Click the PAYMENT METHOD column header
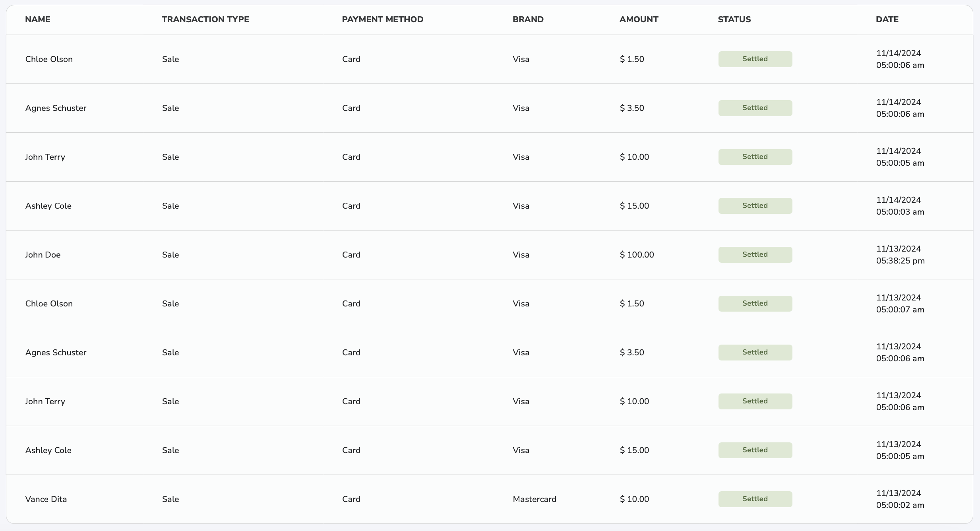 [382, 19]
